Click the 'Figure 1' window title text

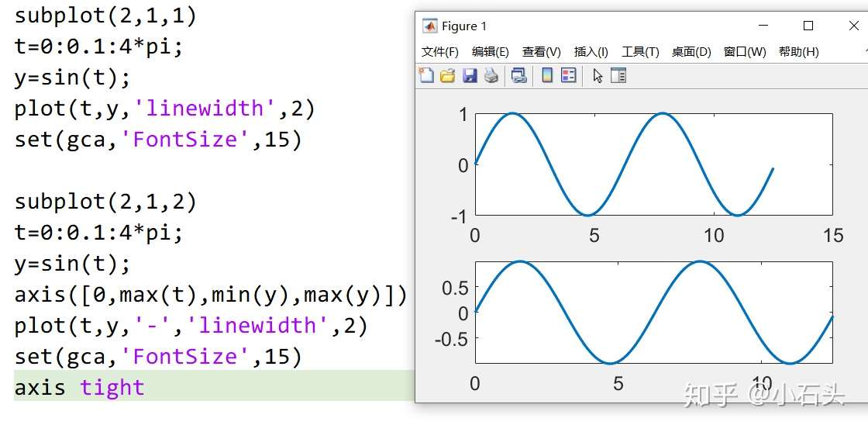(x=464, y=26)
